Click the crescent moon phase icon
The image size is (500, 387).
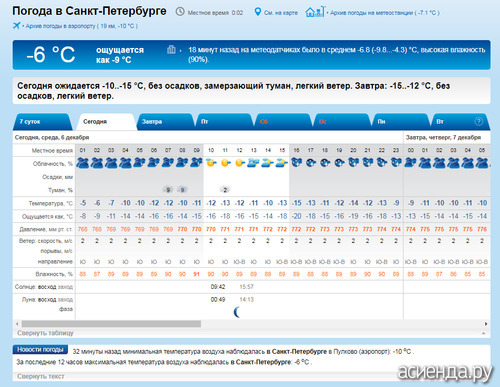[x=237, y=312]
